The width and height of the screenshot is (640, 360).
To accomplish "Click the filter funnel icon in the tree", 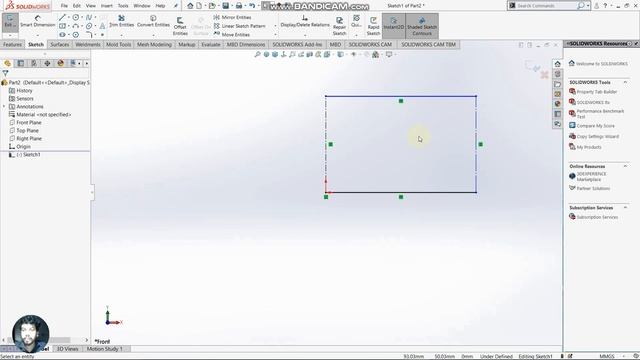I will [5, 73].
